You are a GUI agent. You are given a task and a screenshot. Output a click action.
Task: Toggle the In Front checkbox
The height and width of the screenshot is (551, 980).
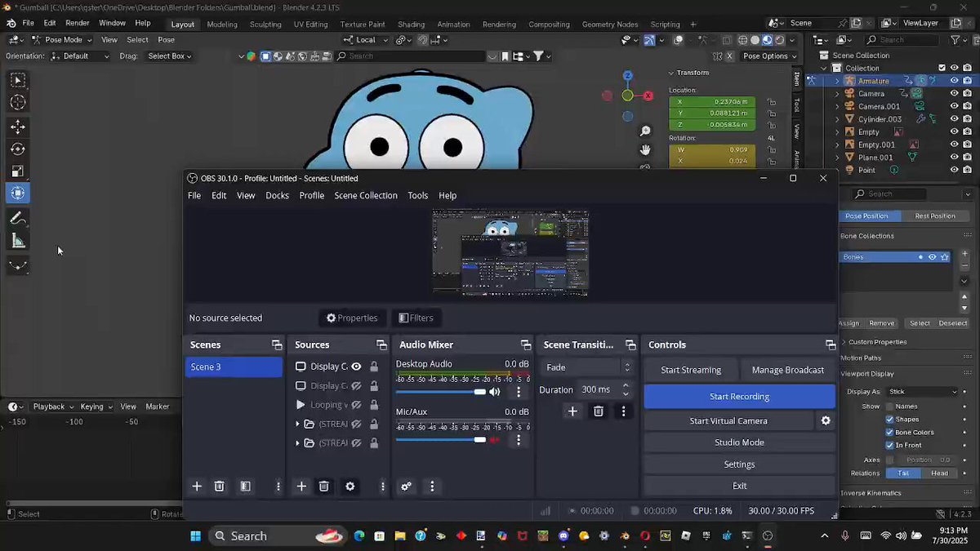point(889,446)
